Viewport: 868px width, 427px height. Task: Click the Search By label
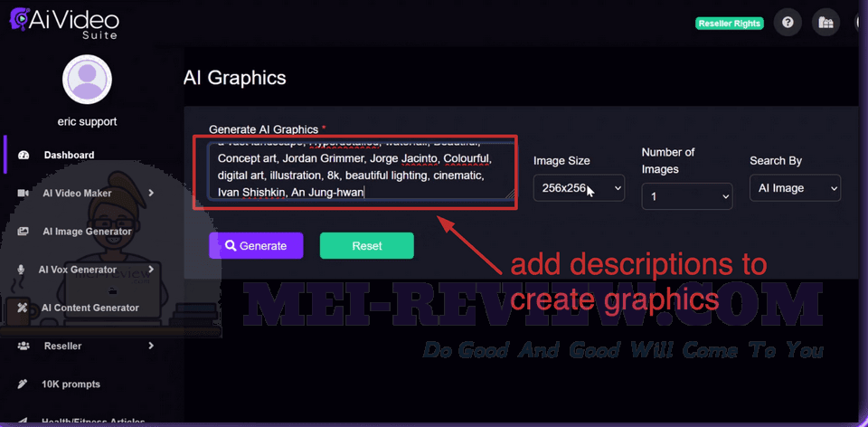776,161
